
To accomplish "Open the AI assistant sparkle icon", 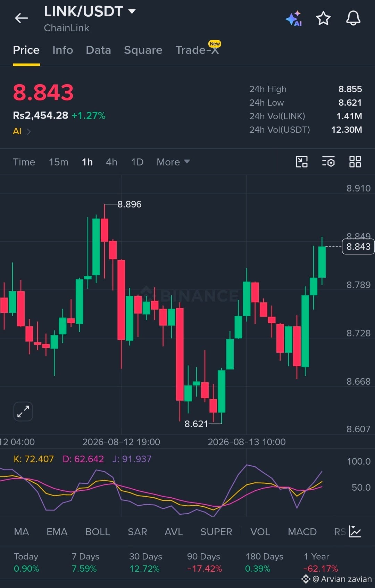I will 294,18.
